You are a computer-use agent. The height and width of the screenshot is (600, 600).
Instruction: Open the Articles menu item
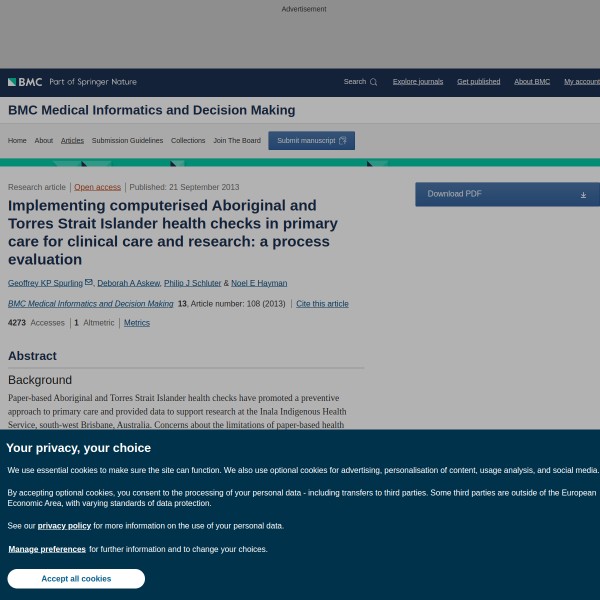[x=72, y=141]
